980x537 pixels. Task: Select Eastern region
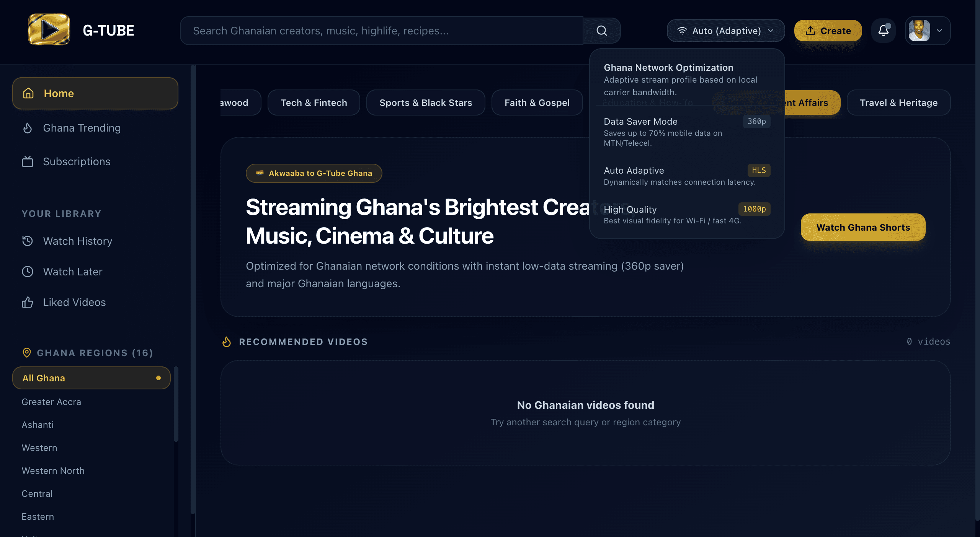pos(91,516)
